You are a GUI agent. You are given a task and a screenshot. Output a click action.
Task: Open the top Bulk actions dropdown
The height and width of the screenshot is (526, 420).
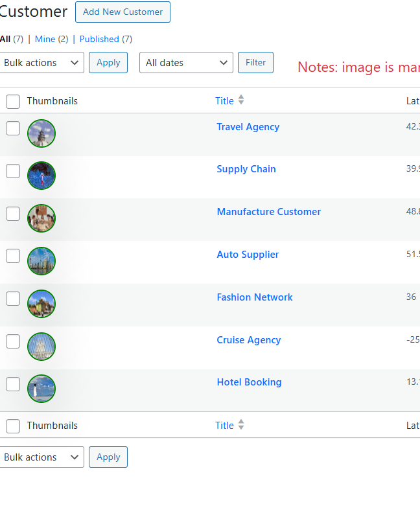[x=42, y=63]
